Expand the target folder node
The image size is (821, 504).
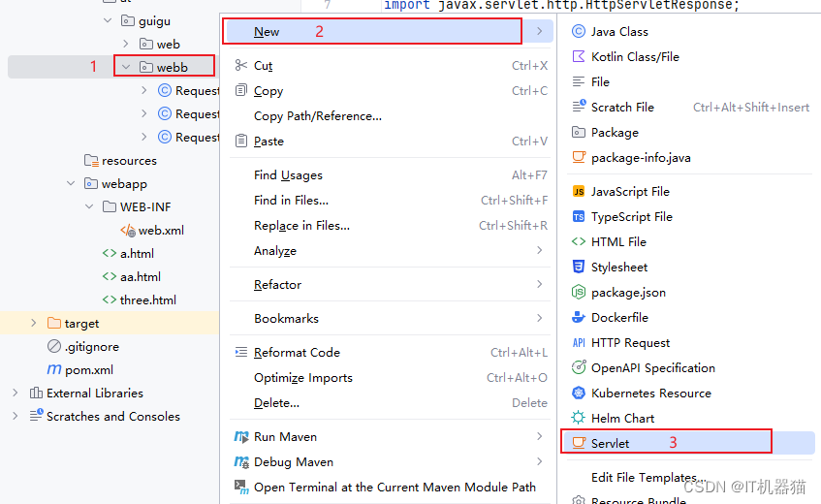pyautogui.click(x=34, y=323)
